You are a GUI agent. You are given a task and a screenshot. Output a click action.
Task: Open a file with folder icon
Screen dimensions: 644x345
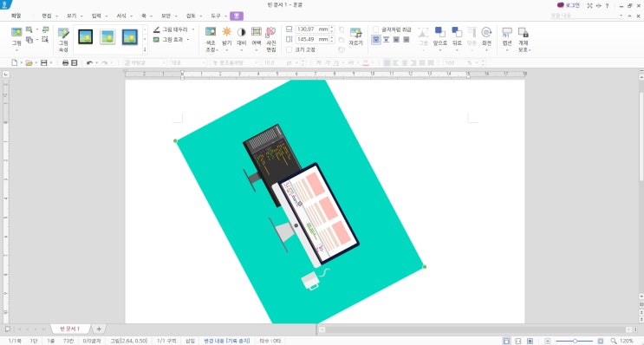click(29, 62)
